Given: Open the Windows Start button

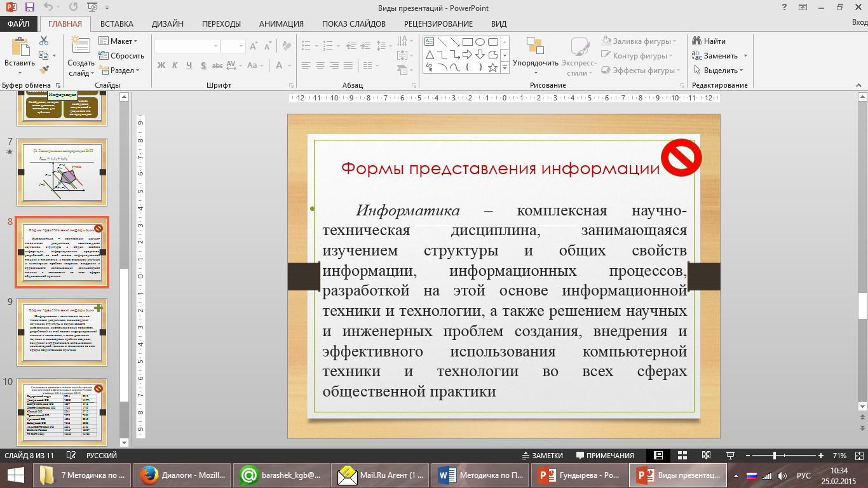Looking at the screenshot, I should pos(15,475).
